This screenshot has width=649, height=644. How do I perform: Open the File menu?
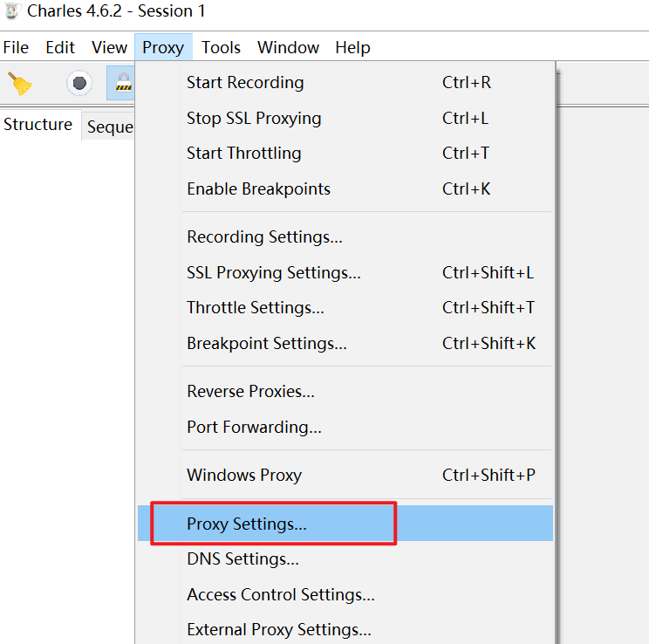click(16, 47)
